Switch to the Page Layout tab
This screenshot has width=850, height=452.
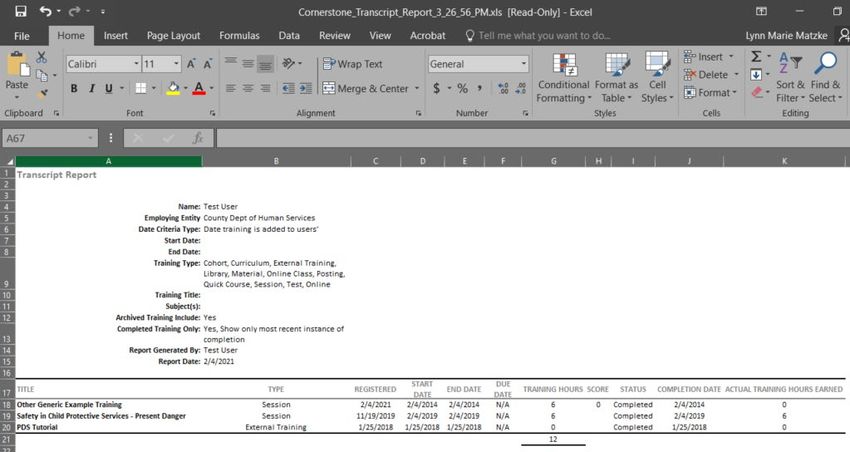(x=173, y=36)
